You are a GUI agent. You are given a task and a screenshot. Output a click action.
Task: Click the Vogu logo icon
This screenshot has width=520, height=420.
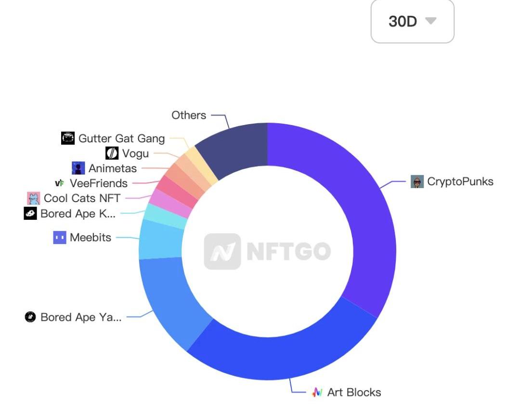(112, 153)
